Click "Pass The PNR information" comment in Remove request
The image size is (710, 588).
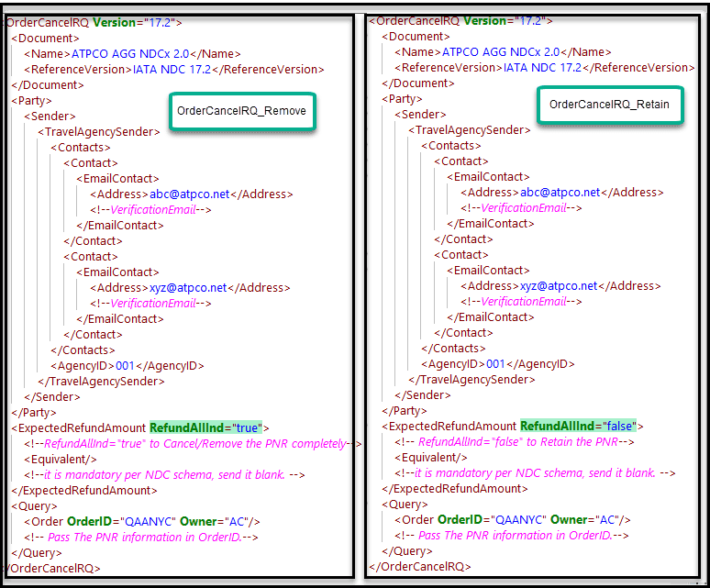point(141,537)
